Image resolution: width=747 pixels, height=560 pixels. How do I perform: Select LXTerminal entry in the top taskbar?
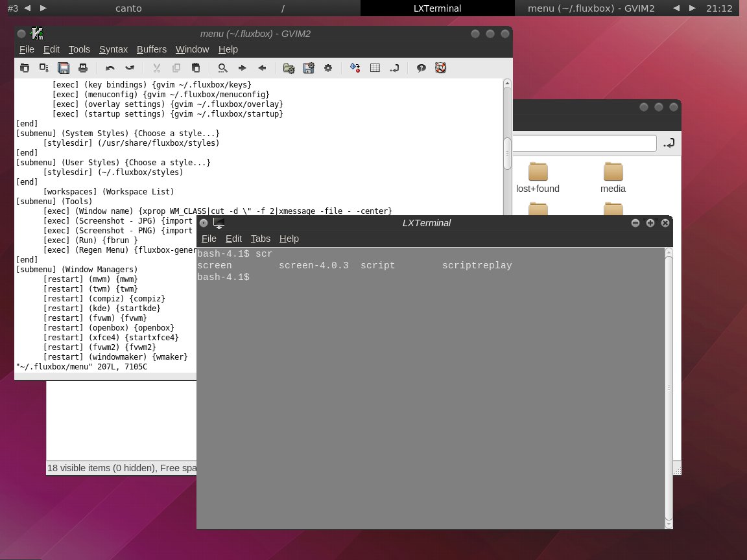click(x=437, y=8)
